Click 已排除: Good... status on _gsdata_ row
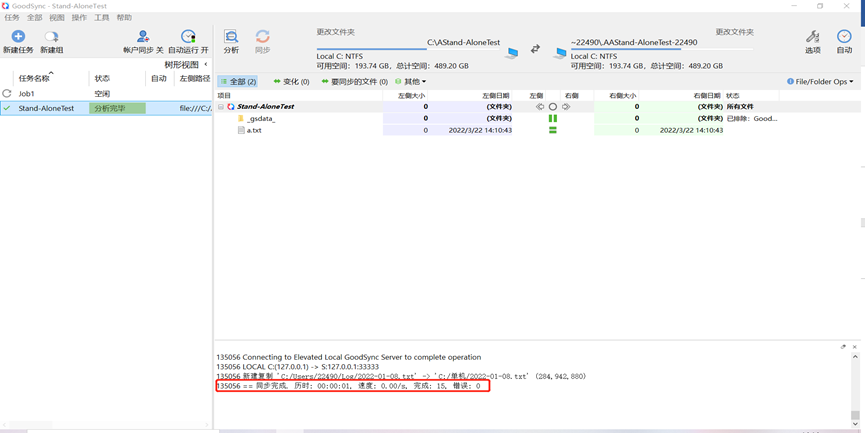The image size is (865, 433). 752,119
